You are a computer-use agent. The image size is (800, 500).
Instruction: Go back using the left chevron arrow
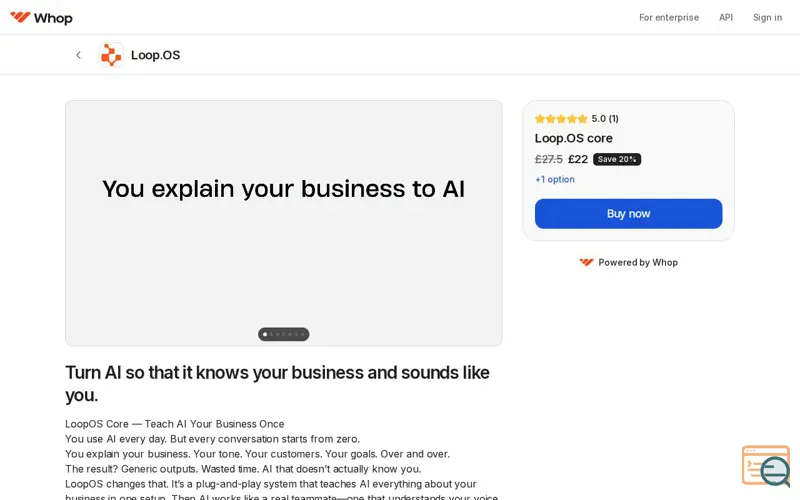coord(78,55)
